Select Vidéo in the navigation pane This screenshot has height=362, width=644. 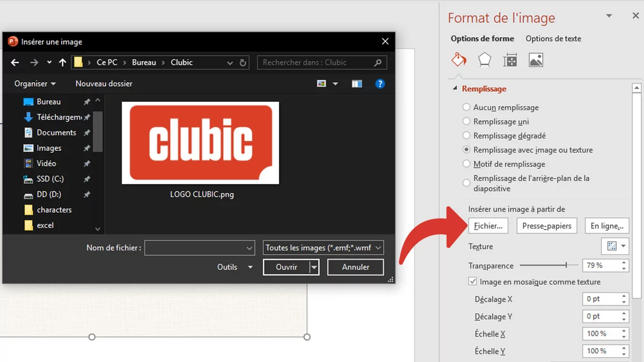(46, 164)
